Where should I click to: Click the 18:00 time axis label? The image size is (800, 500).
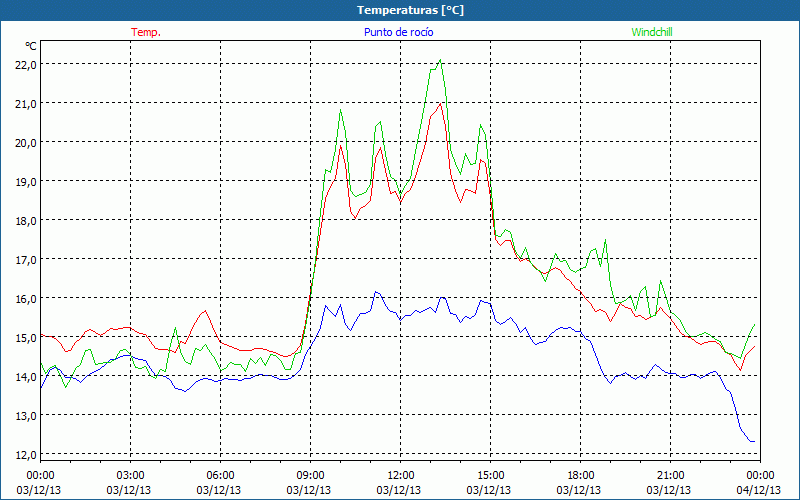tap(581, 476)
